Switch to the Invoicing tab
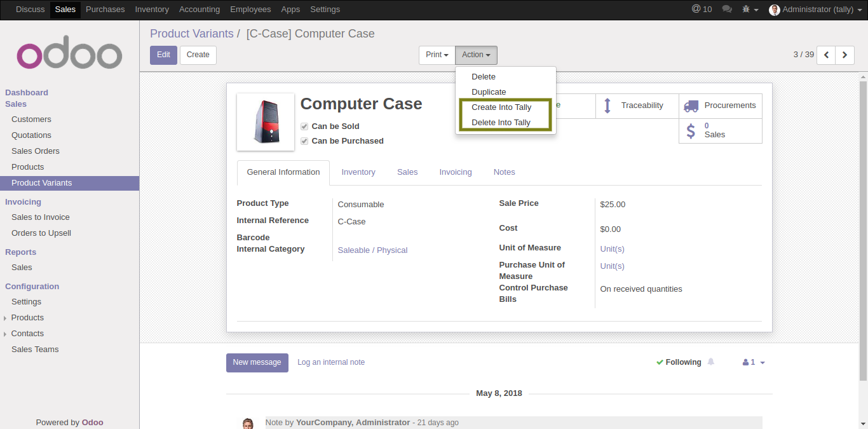This screenshot has height=429, width=868. point(456,172)
